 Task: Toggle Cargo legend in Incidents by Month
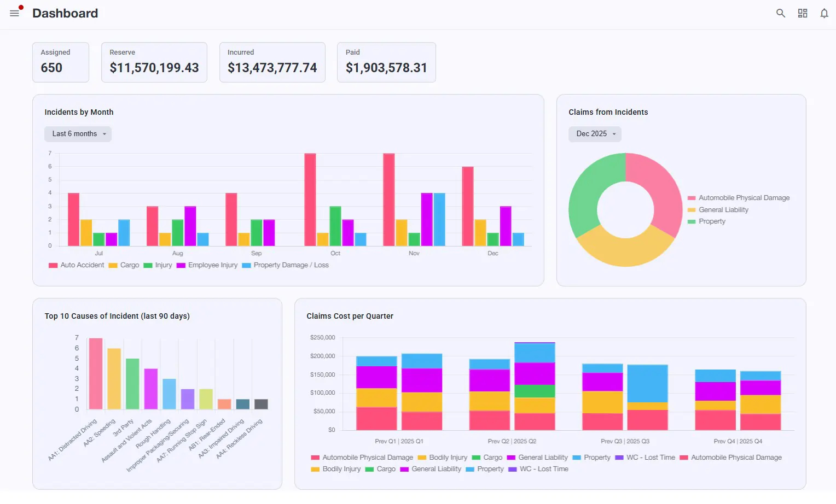[124, 265]
